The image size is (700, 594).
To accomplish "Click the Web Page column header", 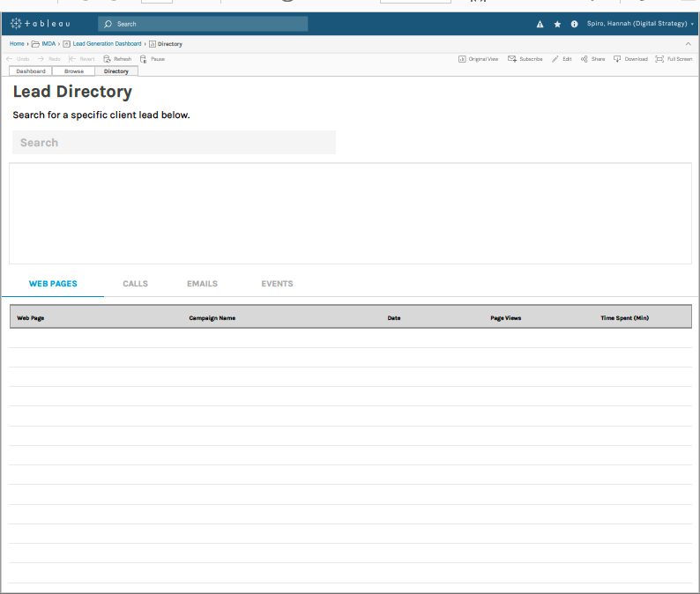I will coord(30,318).
